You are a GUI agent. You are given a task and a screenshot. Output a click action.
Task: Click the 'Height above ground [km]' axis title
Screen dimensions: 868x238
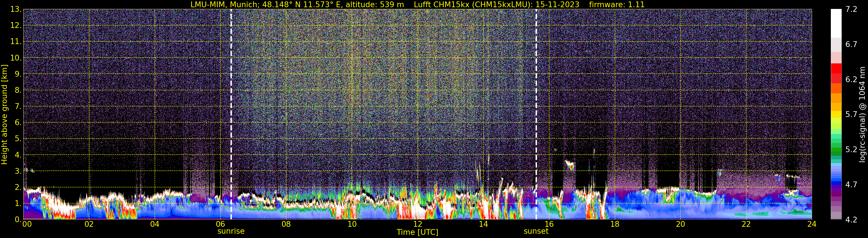4,114
